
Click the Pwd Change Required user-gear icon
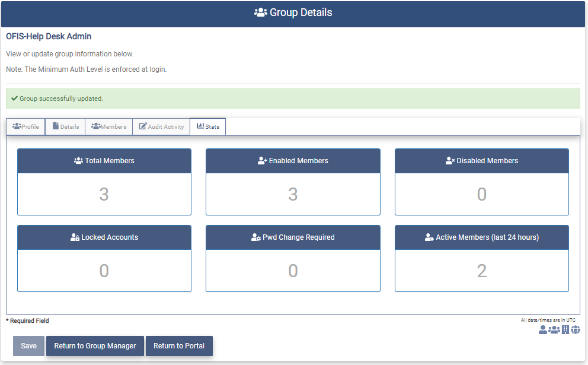255,237
